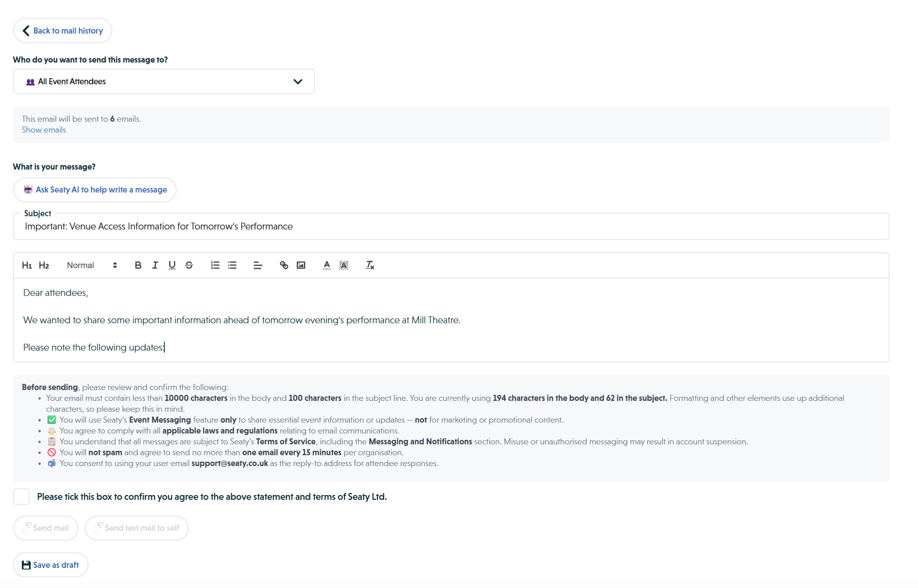The height and width of the screenshot is (588, 918).
Task: Open the font color picker
Action: (327, 265)
